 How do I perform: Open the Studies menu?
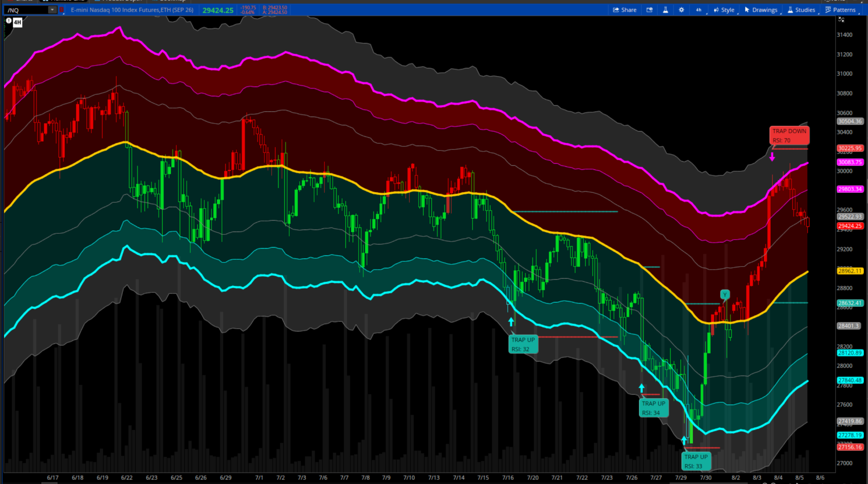[x=801, y=10]
